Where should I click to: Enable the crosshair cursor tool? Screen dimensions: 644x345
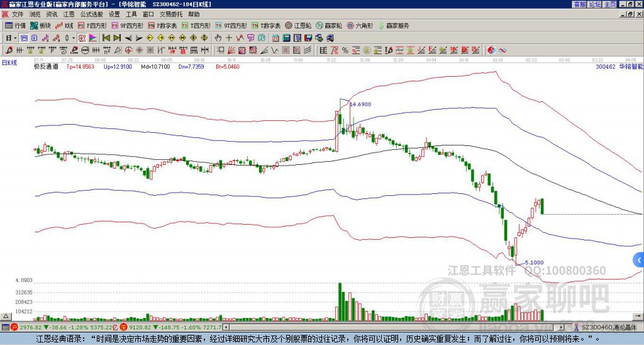[x=229, y=38]
